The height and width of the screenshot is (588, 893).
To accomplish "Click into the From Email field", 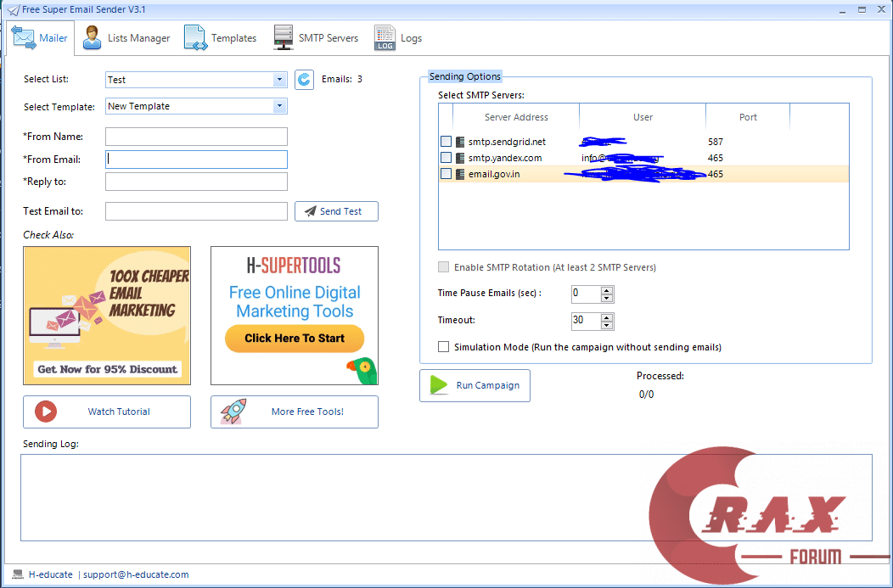I will click(x=196, y=160).
